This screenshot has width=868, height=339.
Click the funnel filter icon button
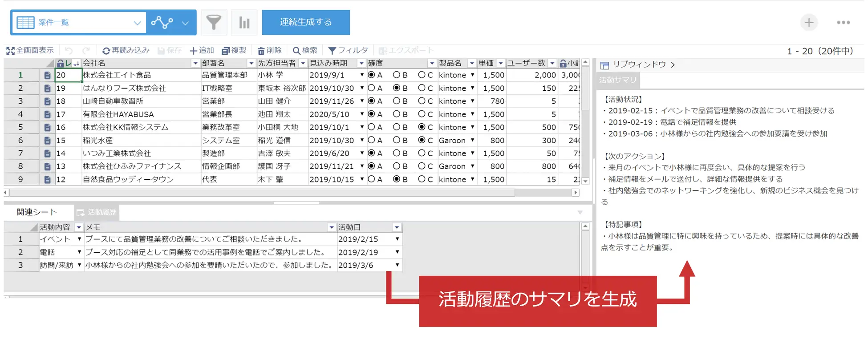tap(214, 22)
